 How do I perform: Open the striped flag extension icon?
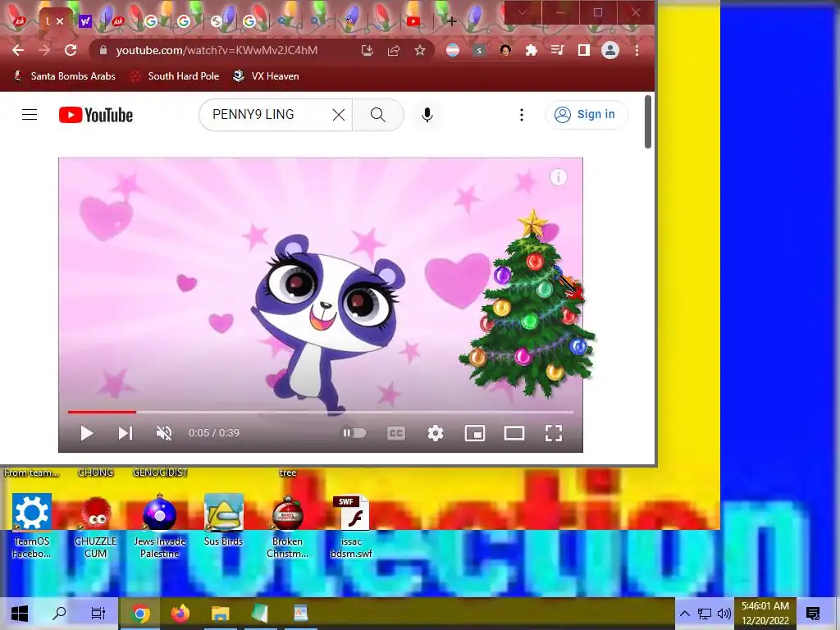coord(453,50)
